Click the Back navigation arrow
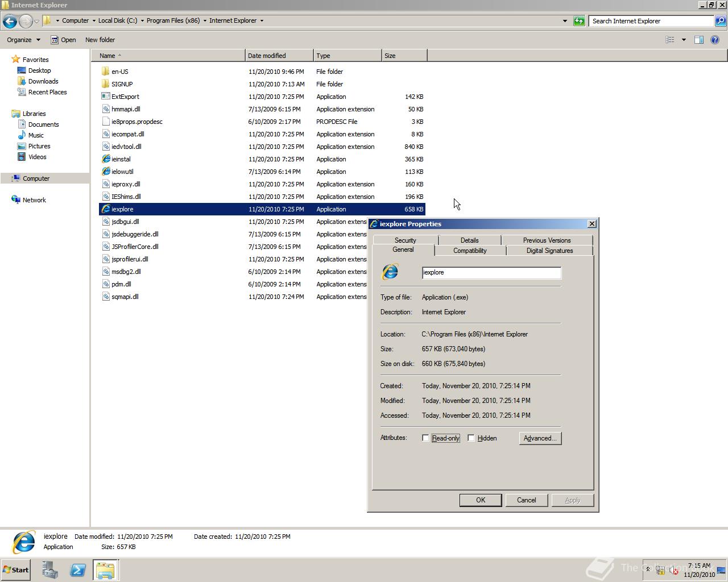This screenshot has width=728, height=582. tap(10, 21)
